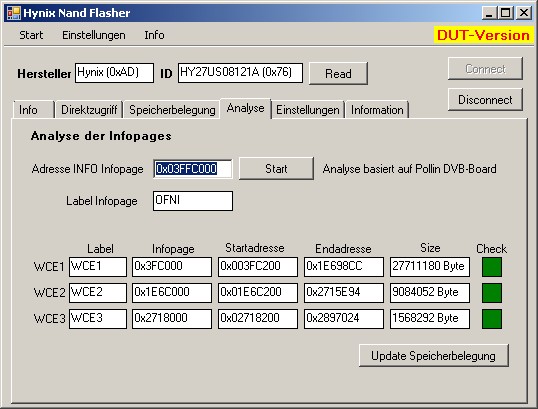This screenshot has height=409, width=538.
Task: Click the Update Speicherbelegung button
Action: coord(433,356)
